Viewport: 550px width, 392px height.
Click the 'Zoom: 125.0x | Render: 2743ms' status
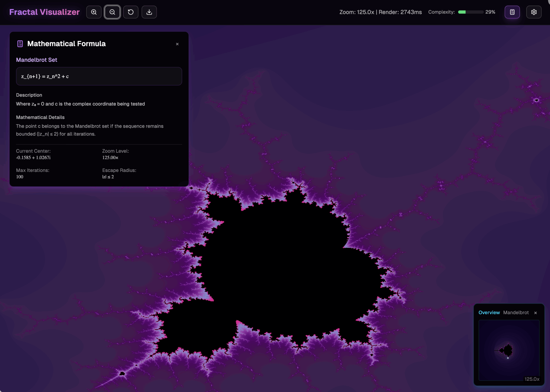click(381, 12)
